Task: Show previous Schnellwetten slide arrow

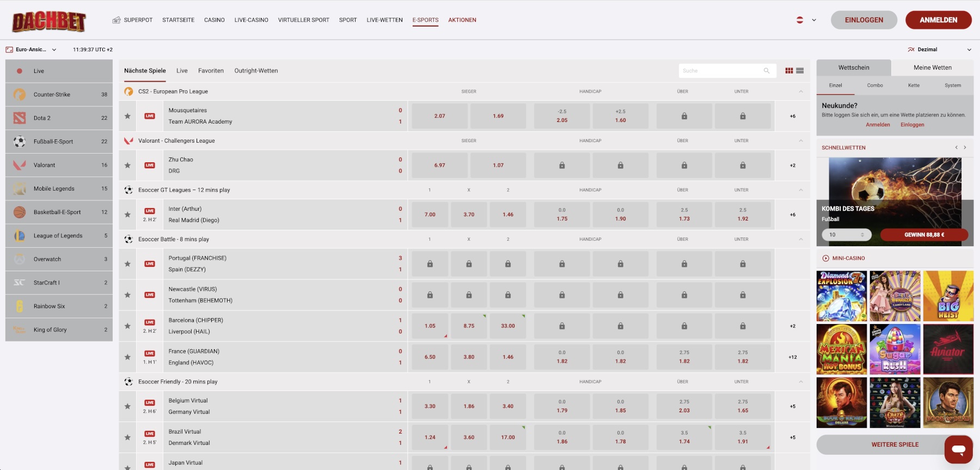Action: (x=956, y=148)
